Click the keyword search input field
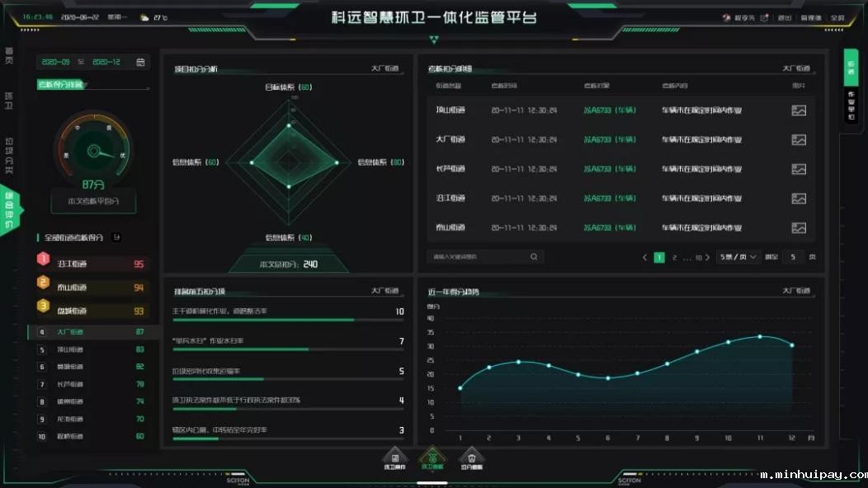 coord(477,257)
